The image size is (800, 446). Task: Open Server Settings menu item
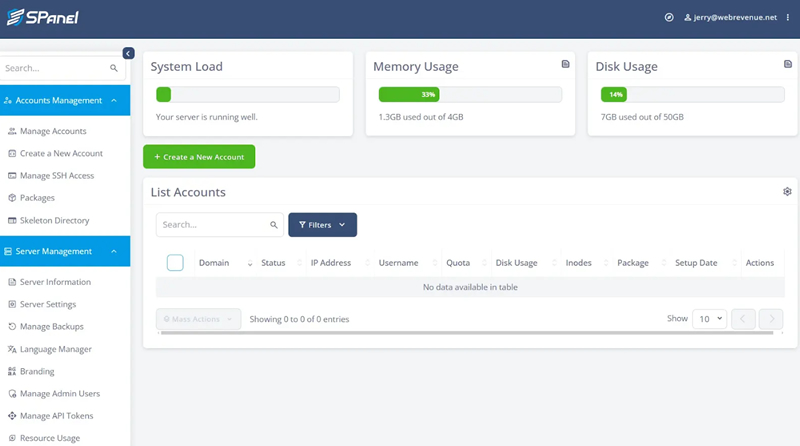click(x=48, y=304)
